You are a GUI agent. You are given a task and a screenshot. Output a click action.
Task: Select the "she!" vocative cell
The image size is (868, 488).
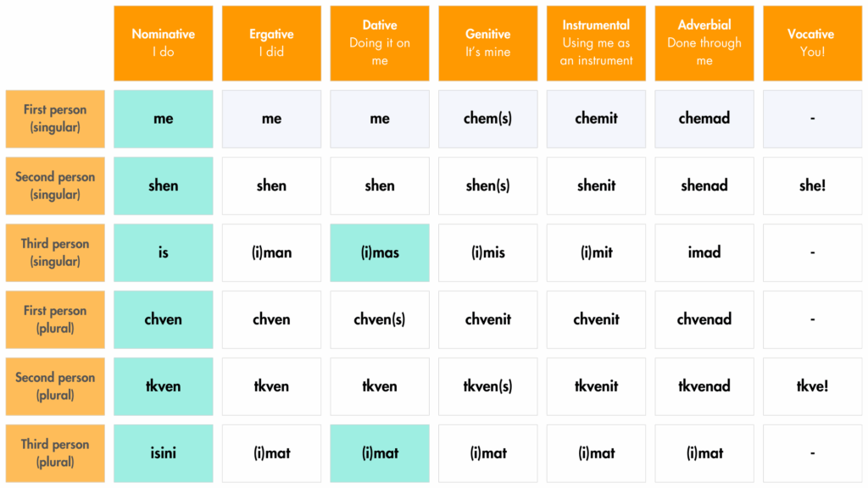tap(812, 186)
